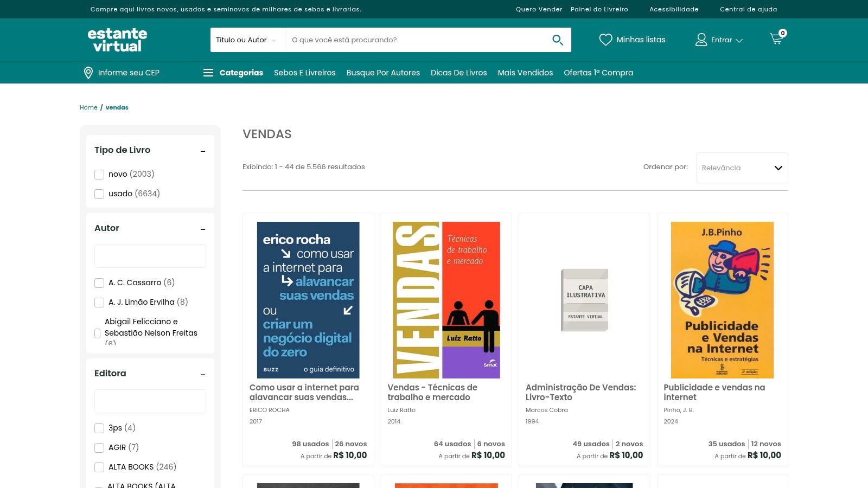The height and width of the screenshot is (488, 868).
Task: Check the 3ps publisher checkbox
Action: click(99, 428)
